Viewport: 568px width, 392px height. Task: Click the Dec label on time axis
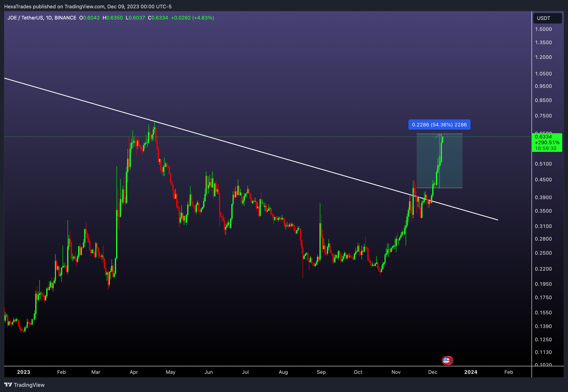tap(433, 372)
